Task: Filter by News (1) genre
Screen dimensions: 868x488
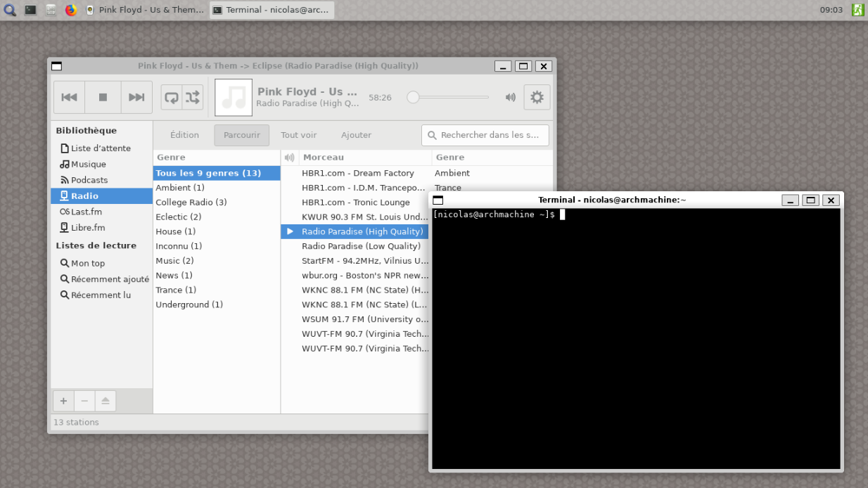Action: point(217,276)
